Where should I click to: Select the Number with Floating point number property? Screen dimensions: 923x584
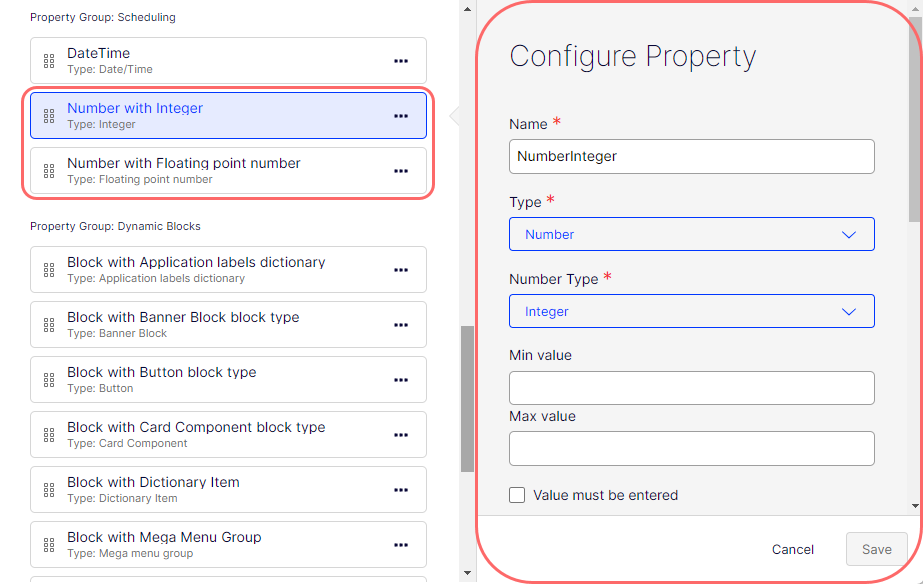pyautogui.click(x=228, y=171)
